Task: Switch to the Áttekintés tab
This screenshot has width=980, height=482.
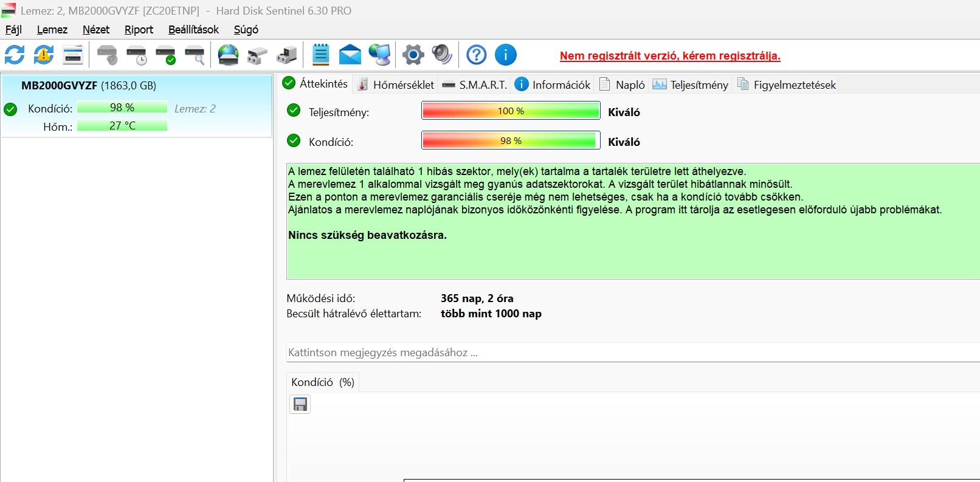Action: tap(316, 83)
